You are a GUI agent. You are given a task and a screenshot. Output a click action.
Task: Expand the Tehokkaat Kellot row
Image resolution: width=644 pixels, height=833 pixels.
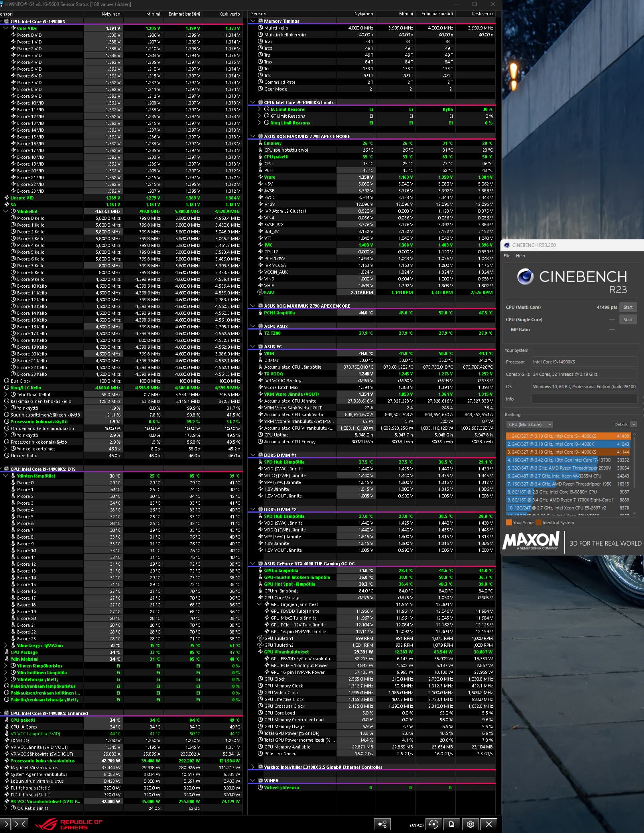click(x=6, y=395)
